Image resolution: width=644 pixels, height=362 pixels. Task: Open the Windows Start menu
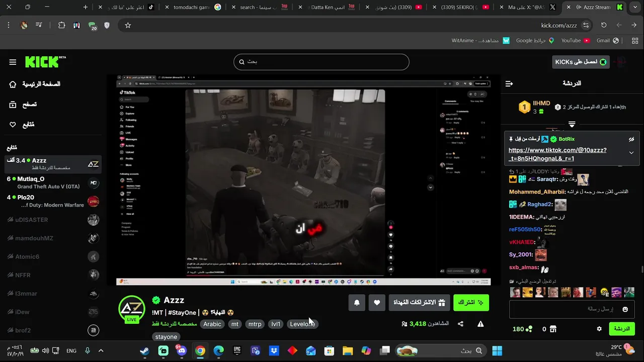(x=497, y=350)
